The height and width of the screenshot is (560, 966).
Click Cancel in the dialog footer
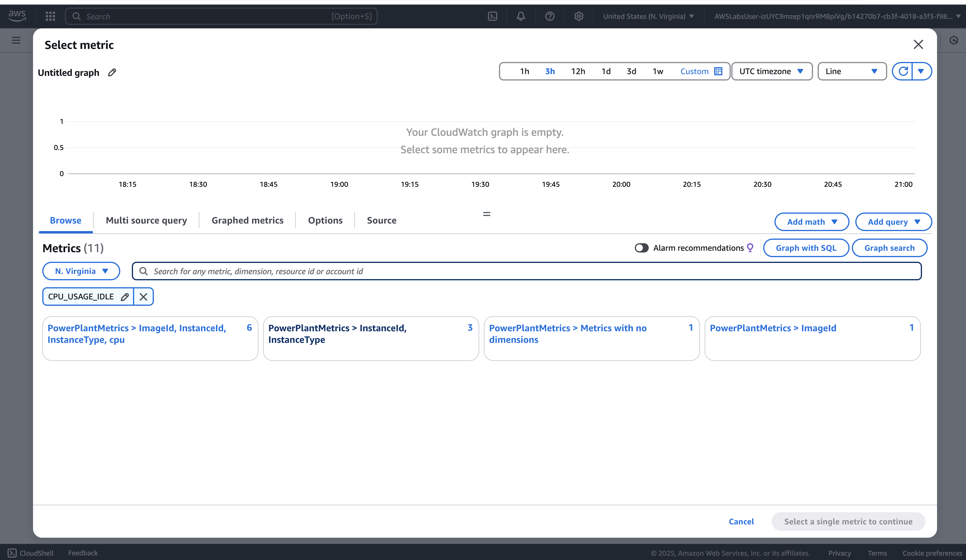tap(741, 521)
